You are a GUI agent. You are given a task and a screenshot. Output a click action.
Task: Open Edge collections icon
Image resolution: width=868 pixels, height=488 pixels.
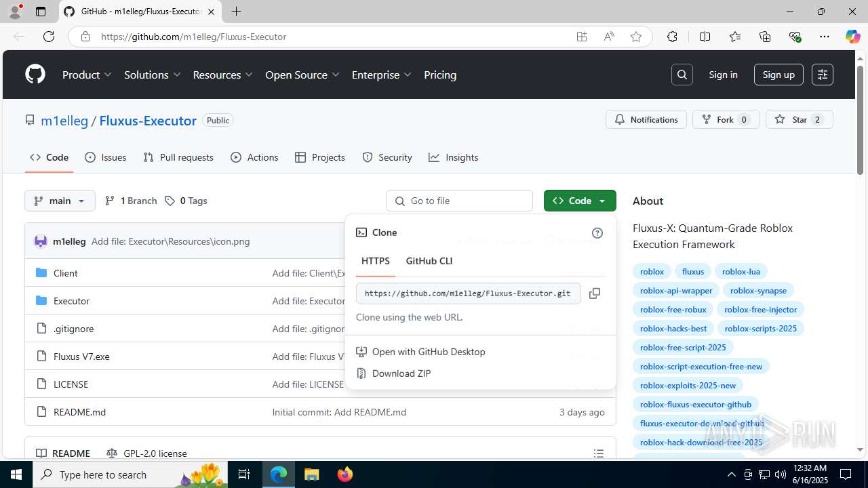point(765,37)
